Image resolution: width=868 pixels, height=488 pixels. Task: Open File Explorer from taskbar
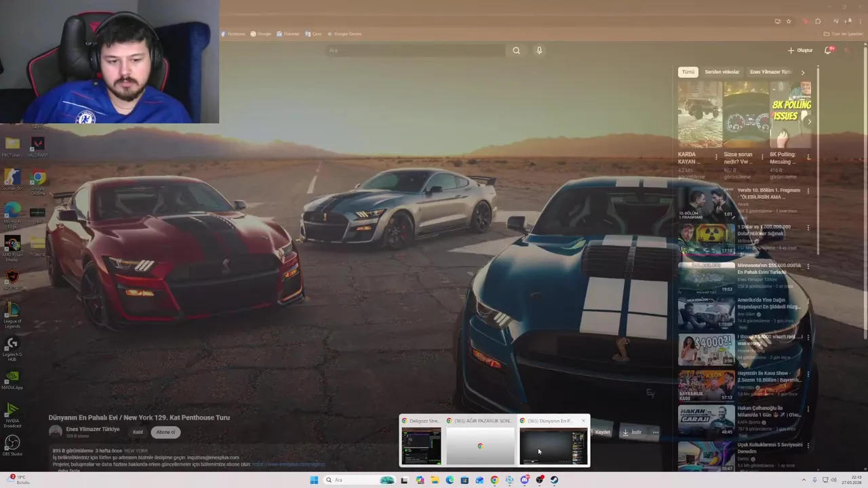[x=435, y=480]
